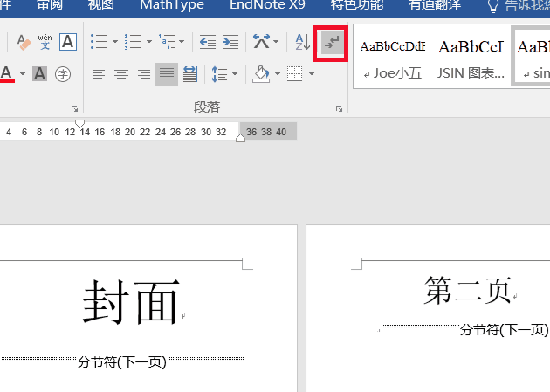
Task: Insert an enclosed character
Action: pos(63,74)
